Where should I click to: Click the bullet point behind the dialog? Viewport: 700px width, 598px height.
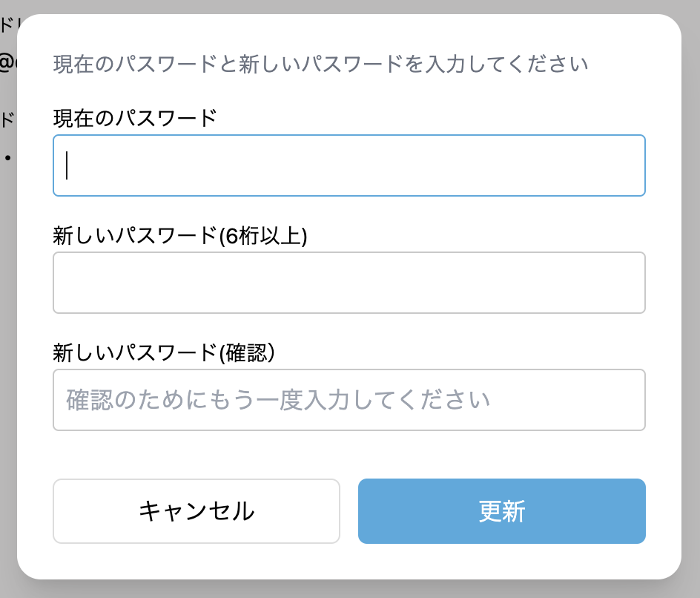[x=7, y=157]
